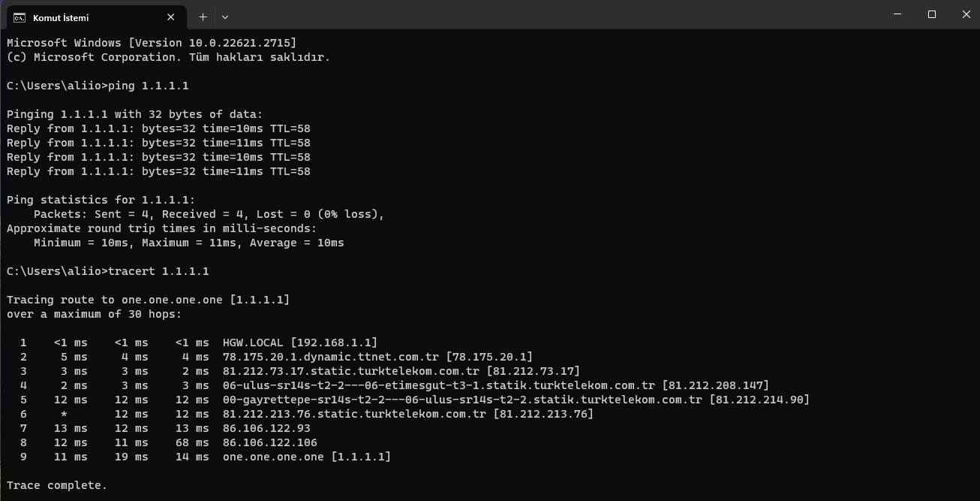980x501 pixels.
Task: Close the Komut İstemi tab
Action: click(171, 17)
